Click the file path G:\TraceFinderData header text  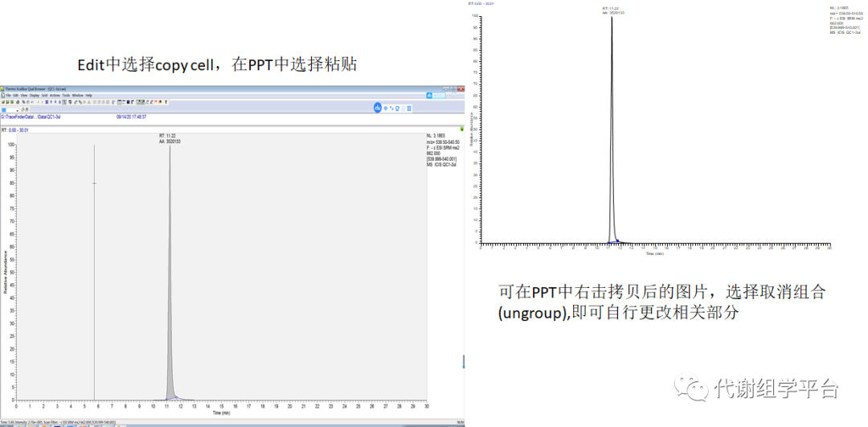[31, 117]
